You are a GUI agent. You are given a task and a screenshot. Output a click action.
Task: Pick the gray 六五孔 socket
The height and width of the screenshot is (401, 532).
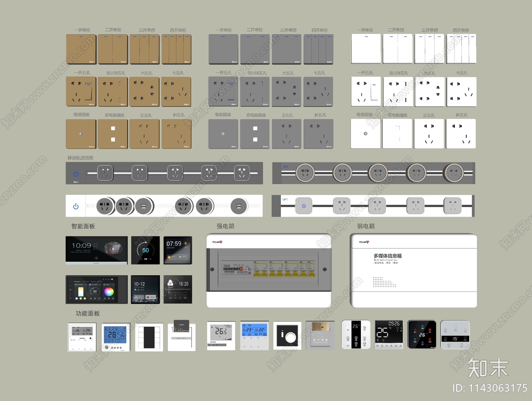(287, 92)
